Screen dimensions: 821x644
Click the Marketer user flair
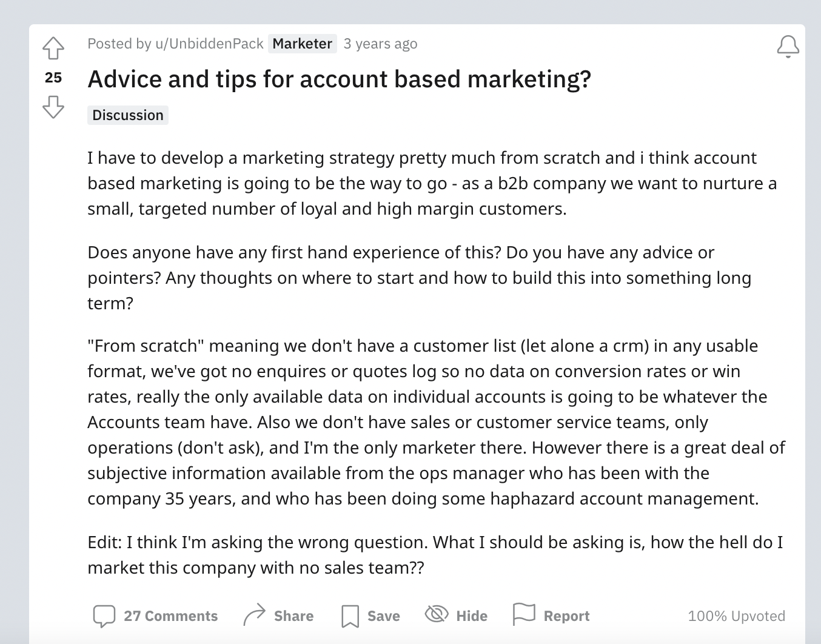302,44
